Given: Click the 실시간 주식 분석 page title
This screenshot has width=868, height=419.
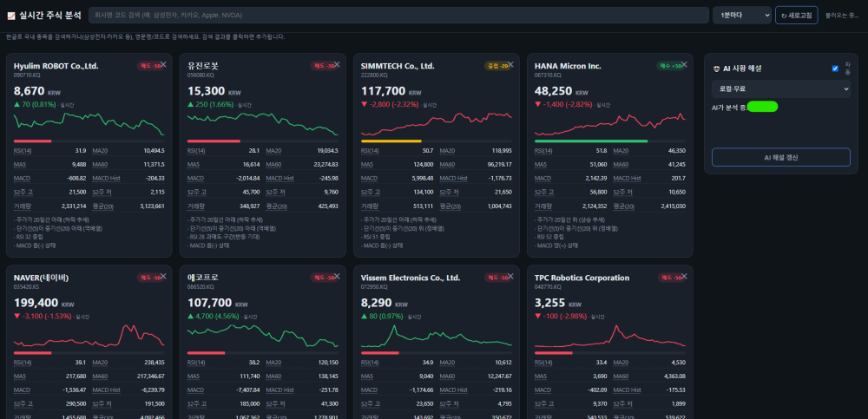Looking at the screenshot, I should 49,16.
